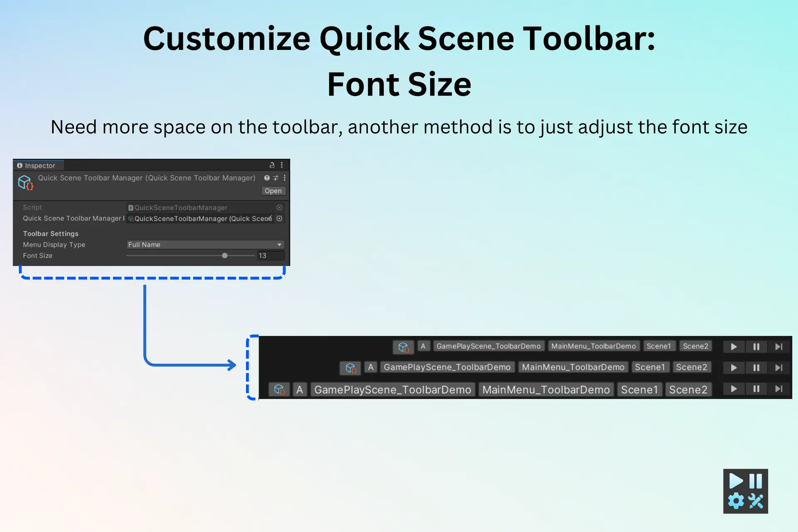Screen dimensions: 798x532
Task: Click the Step button in the bottom toolbar row
Action: (779, 389)
